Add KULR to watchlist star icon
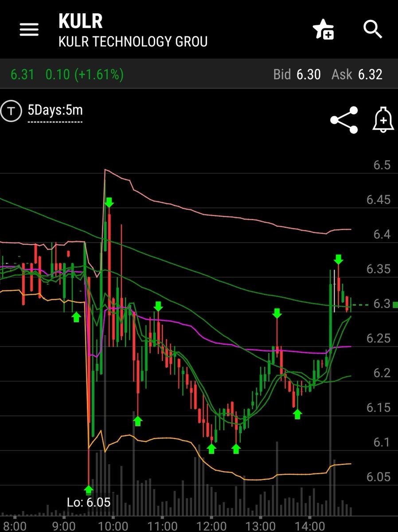398x532 pixels. [323, 30]
